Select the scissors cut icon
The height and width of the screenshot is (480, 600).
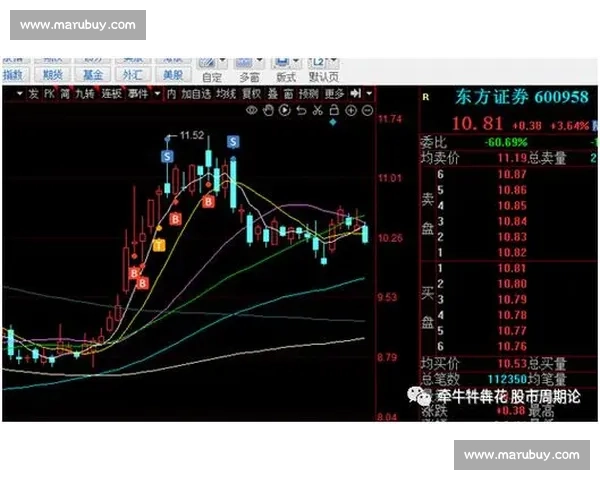(x=318, y=111)
